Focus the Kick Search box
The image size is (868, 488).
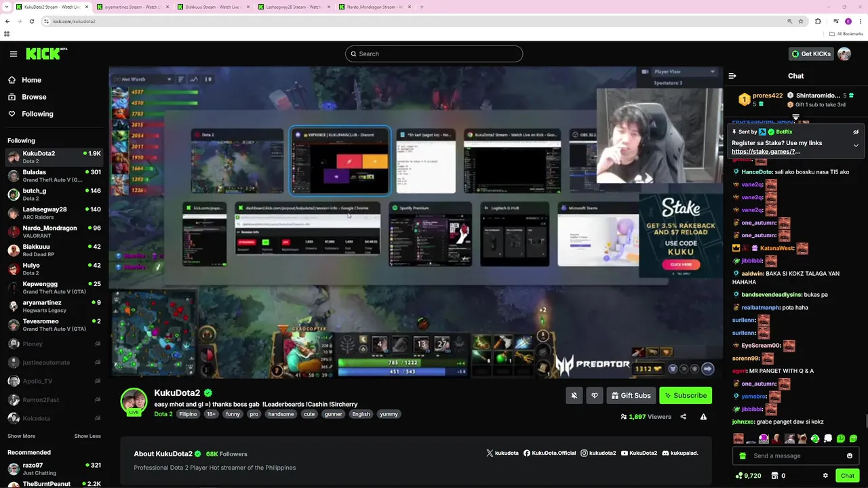434,54
